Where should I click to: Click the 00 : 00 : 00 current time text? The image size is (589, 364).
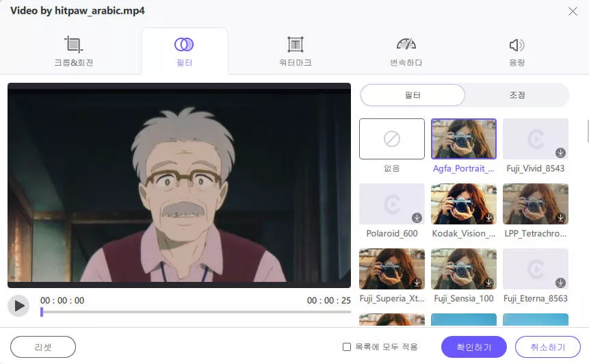coord(62,300)
